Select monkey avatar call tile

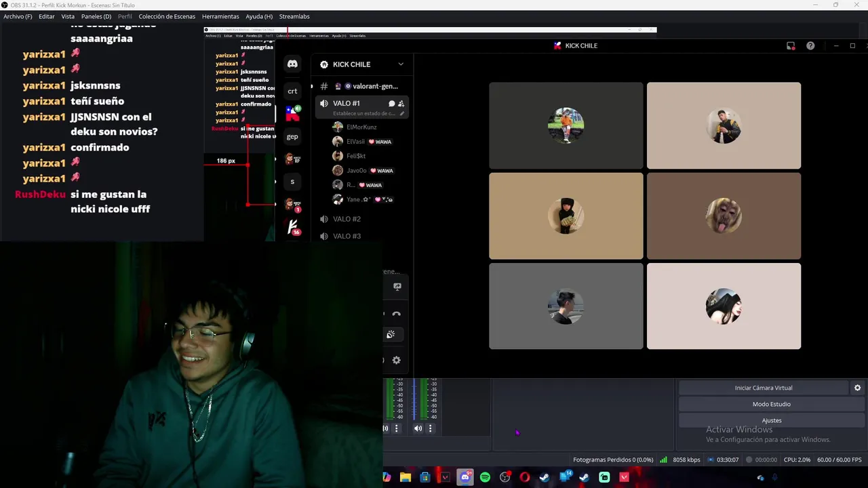coord(724,216)
